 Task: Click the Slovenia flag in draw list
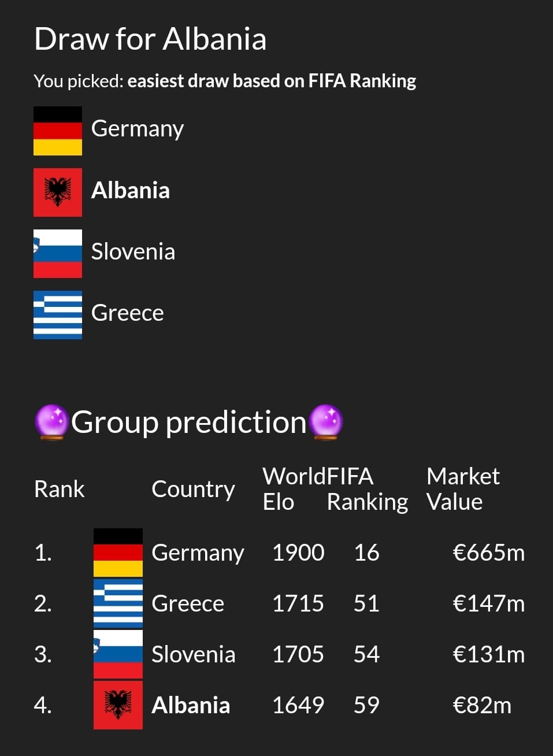tap(58, 254)
